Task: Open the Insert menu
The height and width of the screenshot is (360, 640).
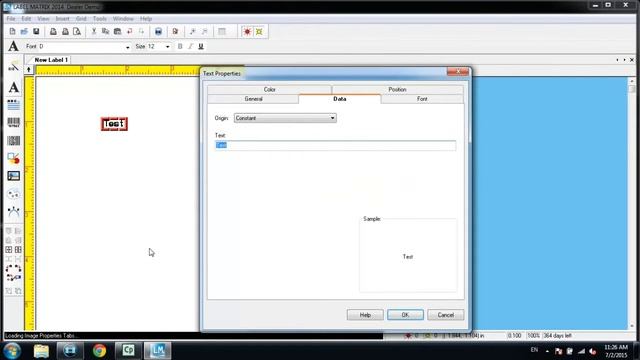Action: point(62,19)
